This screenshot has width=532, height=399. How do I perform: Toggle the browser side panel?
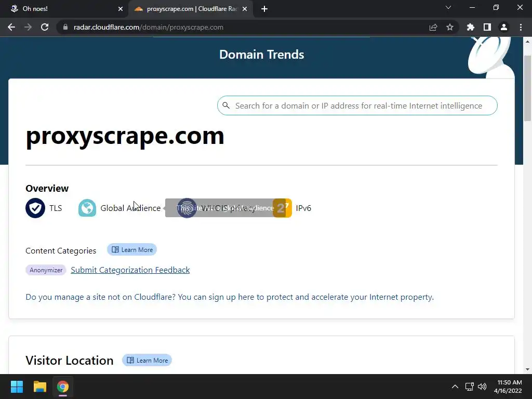click(487, 27)
